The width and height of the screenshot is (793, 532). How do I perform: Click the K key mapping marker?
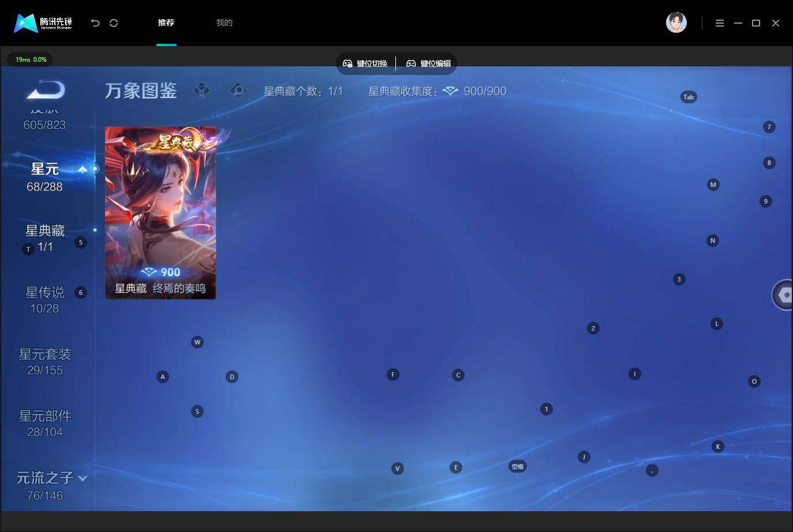pyautogui.click(x=718, y=447)
